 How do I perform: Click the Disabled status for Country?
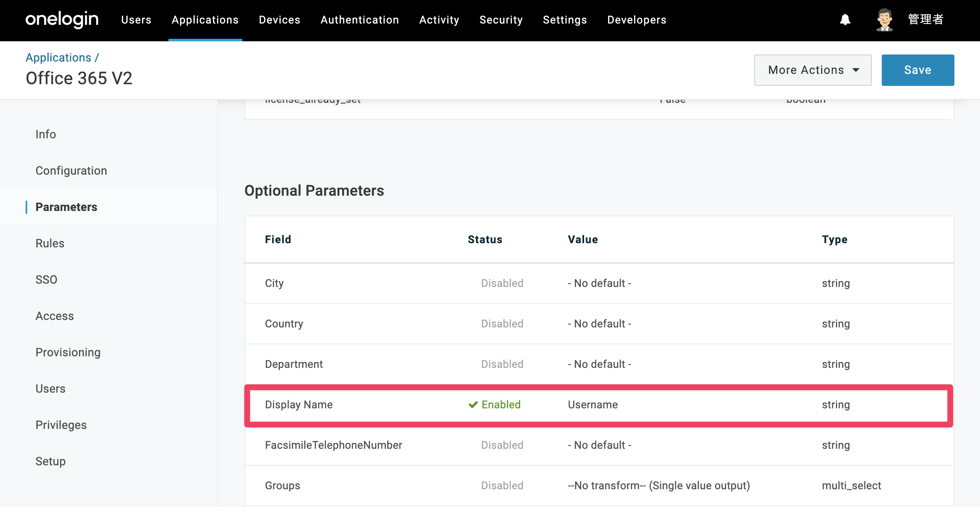pos(502,324)
